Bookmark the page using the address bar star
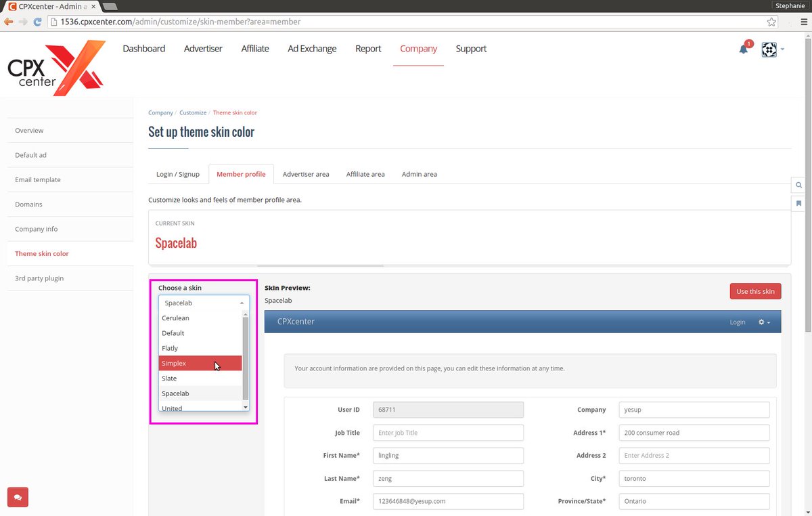The height and width of the screenshot is (516, 812). [x=772, y=21]
